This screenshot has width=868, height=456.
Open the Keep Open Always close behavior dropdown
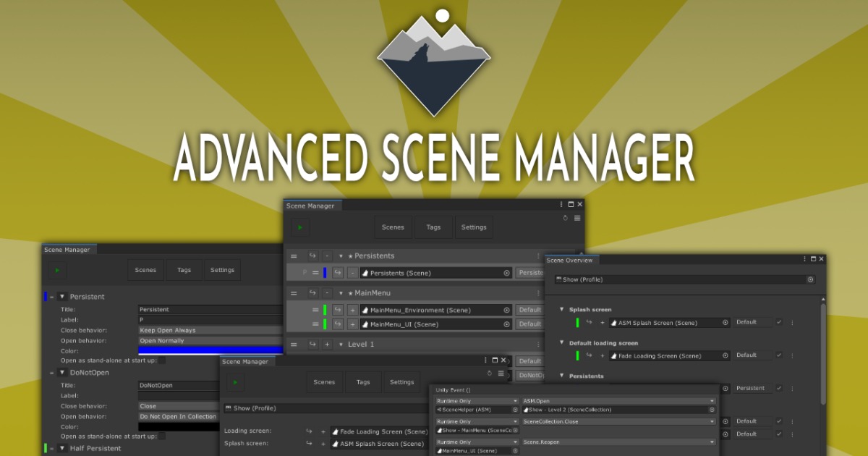pyautogui.click(x=210, y=330)
